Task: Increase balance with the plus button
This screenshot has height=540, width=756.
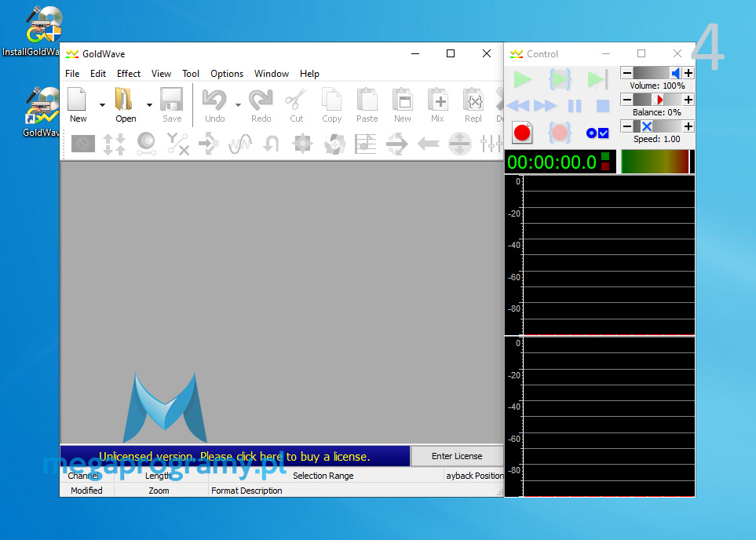Action: [688, 100]
